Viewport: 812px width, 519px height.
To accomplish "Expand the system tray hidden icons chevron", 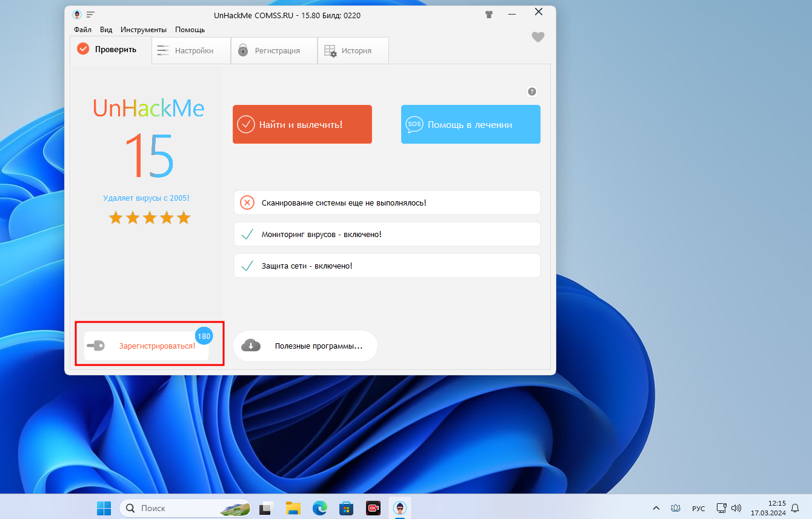I will click(656, 508).
